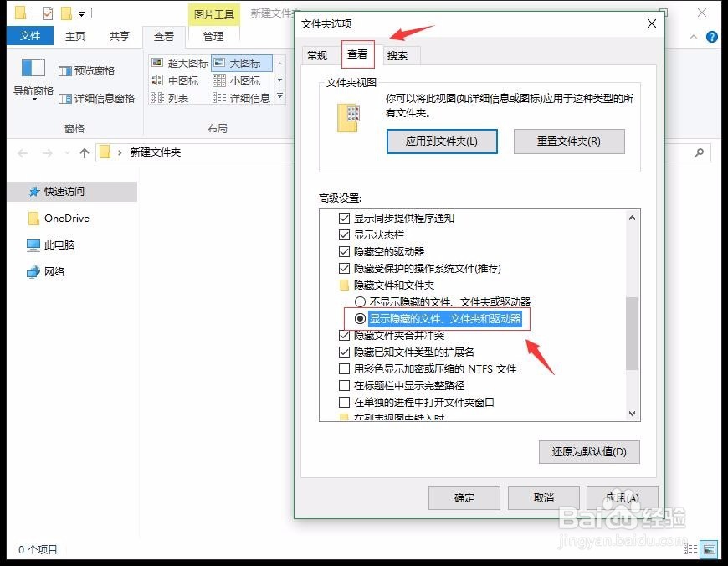
Task: Check launch folder windows in separate process
Action: (344, 403)
